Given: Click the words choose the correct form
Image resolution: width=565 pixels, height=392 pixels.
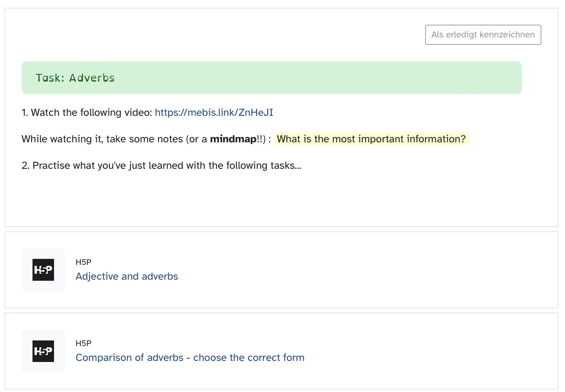Looking at the screenshot, I should (x=249, y=357).
